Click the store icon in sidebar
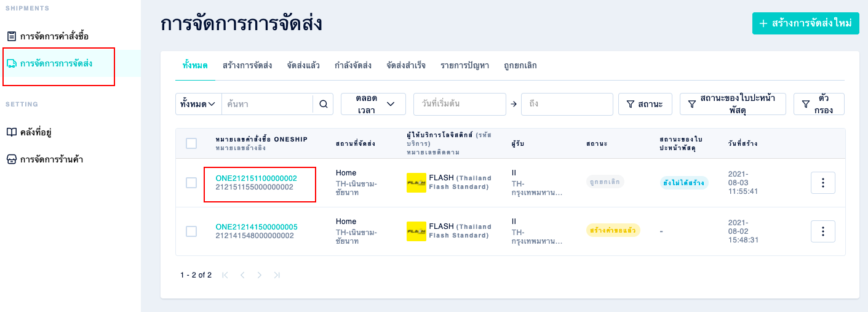This screenshot has height=312, width=868. tap(11, 159)
